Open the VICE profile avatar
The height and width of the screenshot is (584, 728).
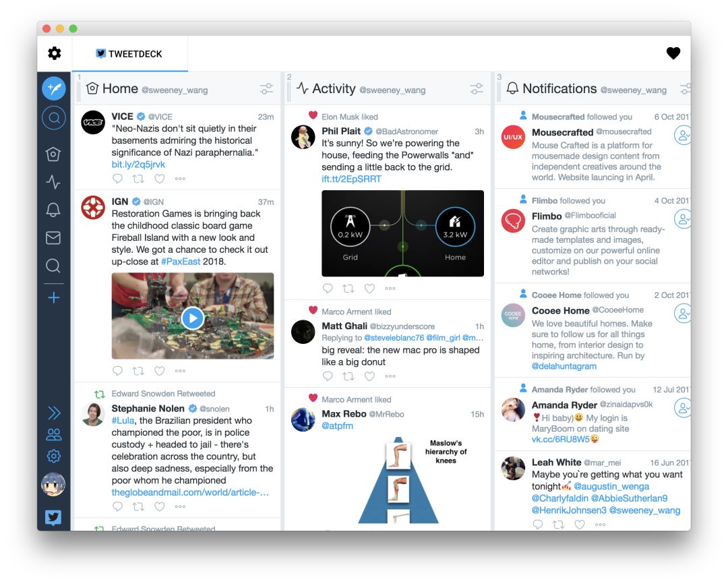pyautogui.click(x=93, y=122)
